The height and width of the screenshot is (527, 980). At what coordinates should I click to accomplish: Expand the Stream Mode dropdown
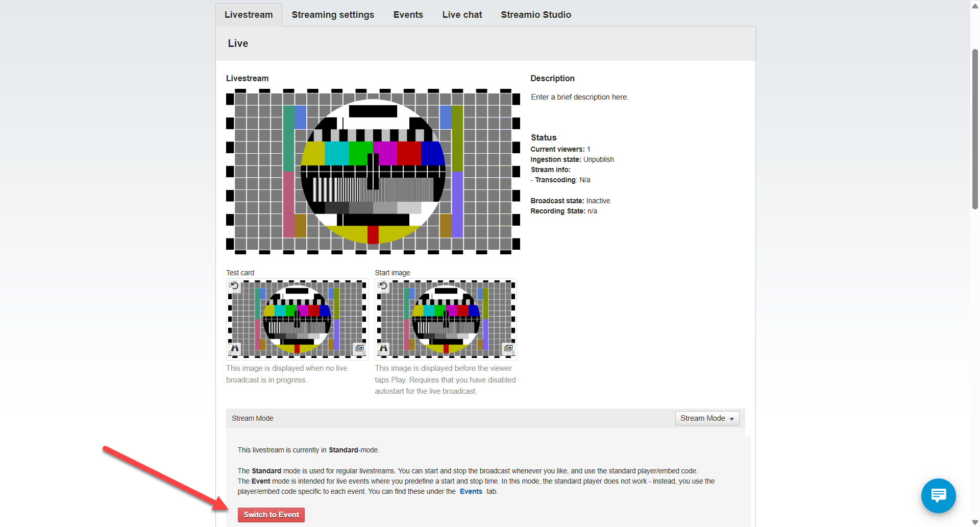707,418
